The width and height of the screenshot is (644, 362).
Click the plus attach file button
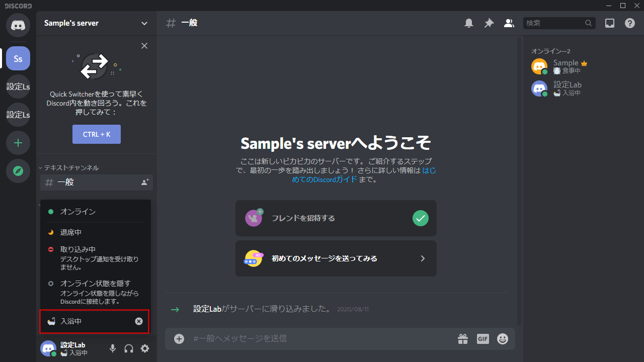(x=179, y=339)
